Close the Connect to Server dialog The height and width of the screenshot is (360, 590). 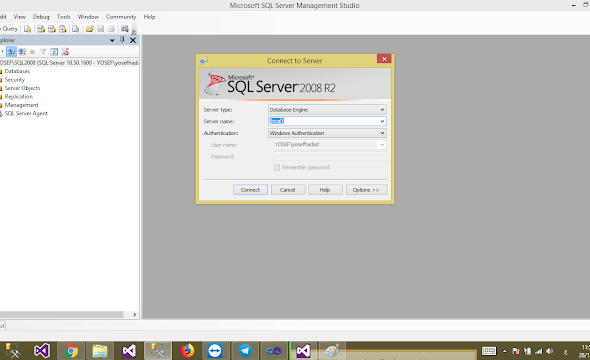pos(384,59)
